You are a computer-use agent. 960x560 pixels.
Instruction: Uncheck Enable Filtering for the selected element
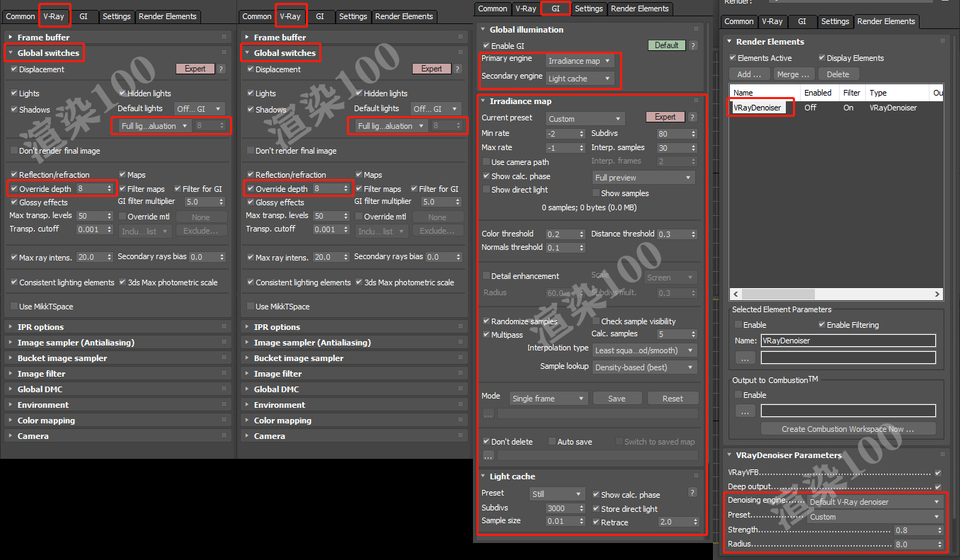click(821, 325)
